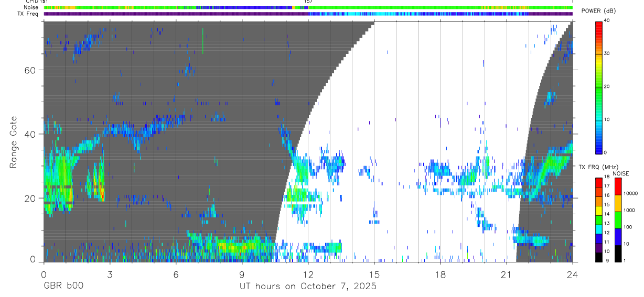644x297 pixels.
Task: Click the 40 tick on POWER scale
Action: (x=607, y=21)
